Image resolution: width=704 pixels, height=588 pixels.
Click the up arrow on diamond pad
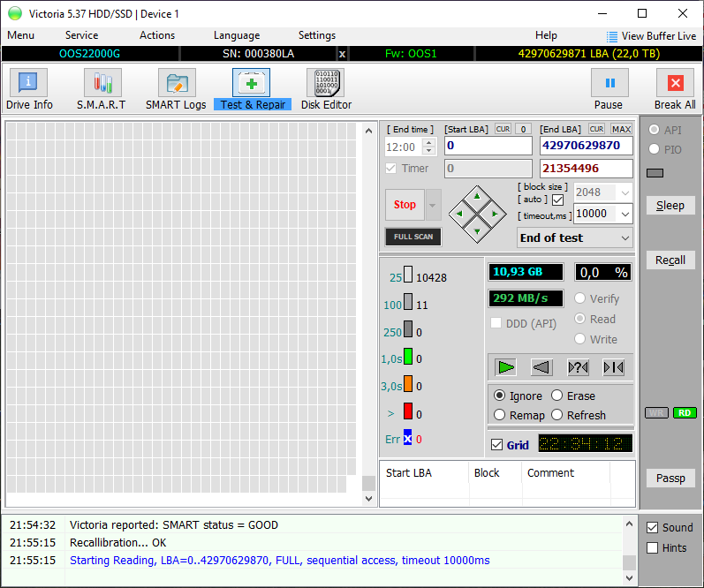point(477,196)
